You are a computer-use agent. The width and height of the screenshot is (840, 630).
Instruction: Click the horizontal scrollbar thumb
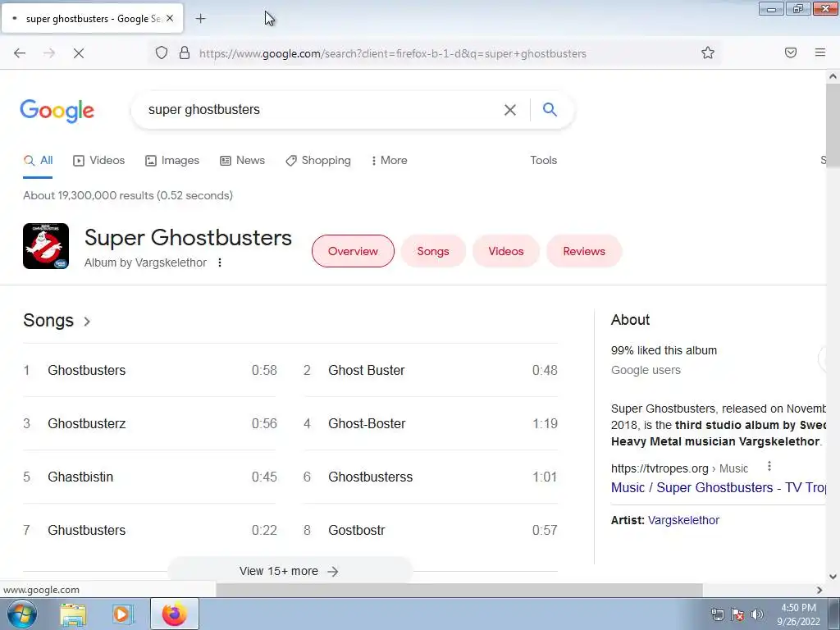click(459, 590)
